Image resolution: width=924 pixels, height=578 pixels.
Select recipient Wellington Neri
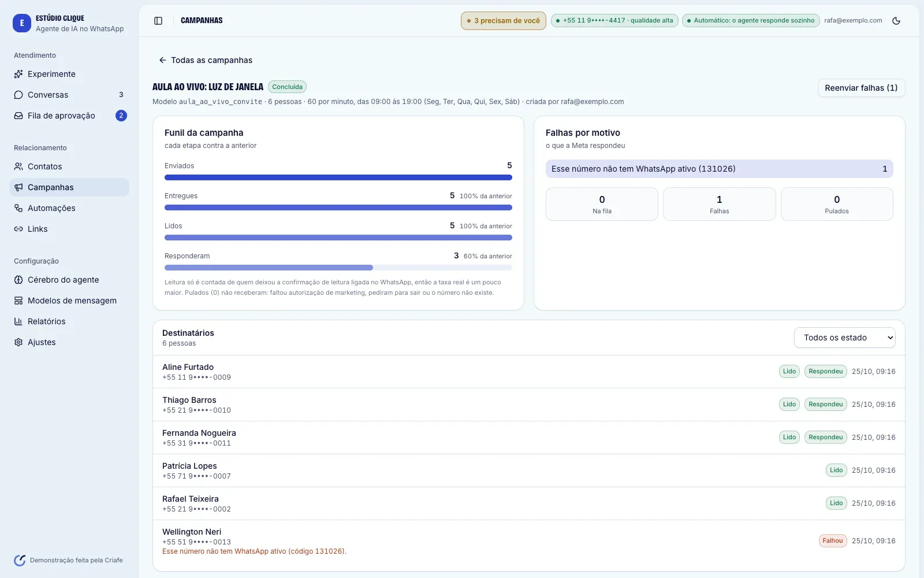pyautogui.click(x=528, y=541)
